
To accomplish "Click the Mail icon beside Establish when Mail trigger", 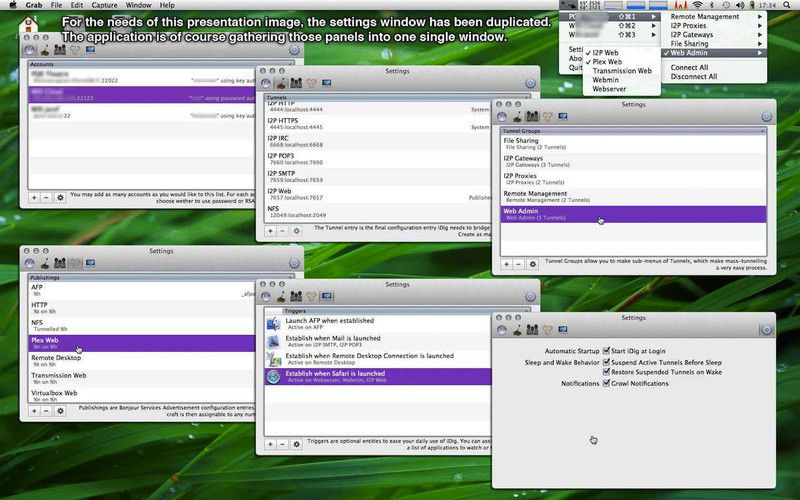I will [x=274, y=341].
